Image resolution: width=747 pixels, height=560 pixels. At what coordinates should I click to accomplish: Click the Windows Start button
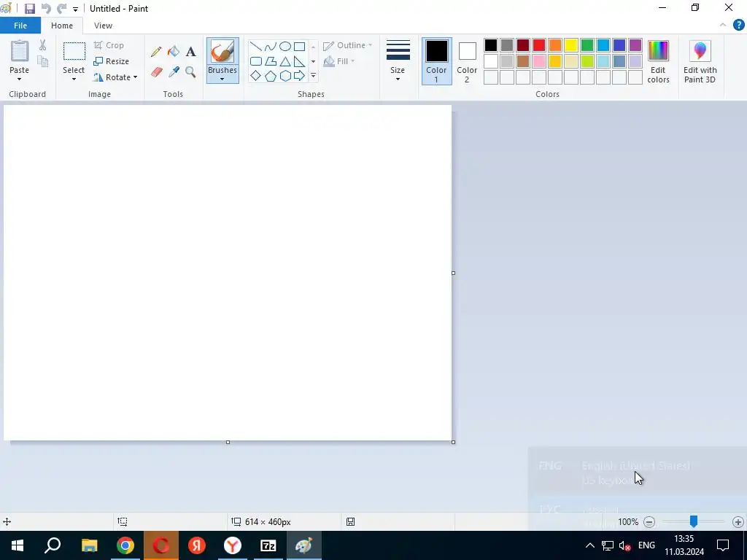(x=18, y=545)
